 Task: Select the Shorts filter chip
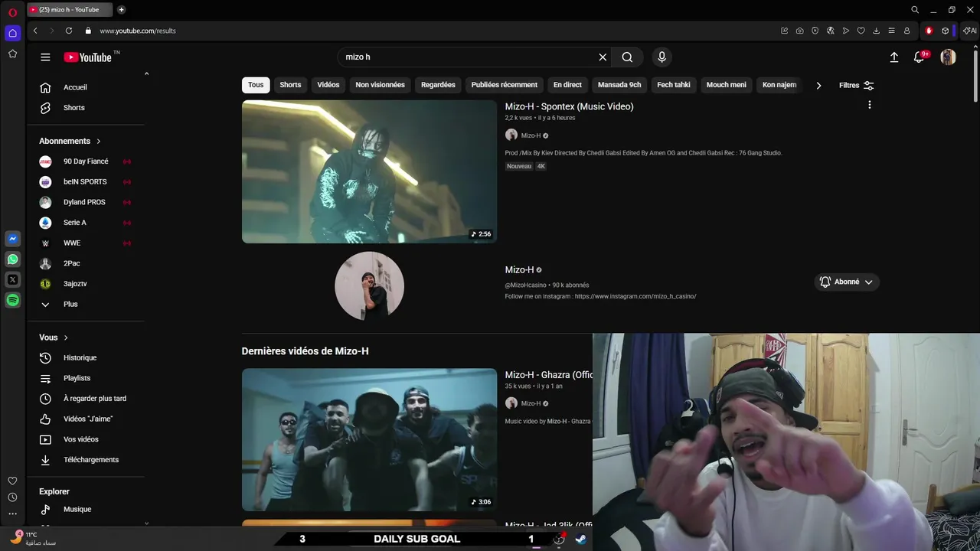pyautogui.click(x=290, y=85)
